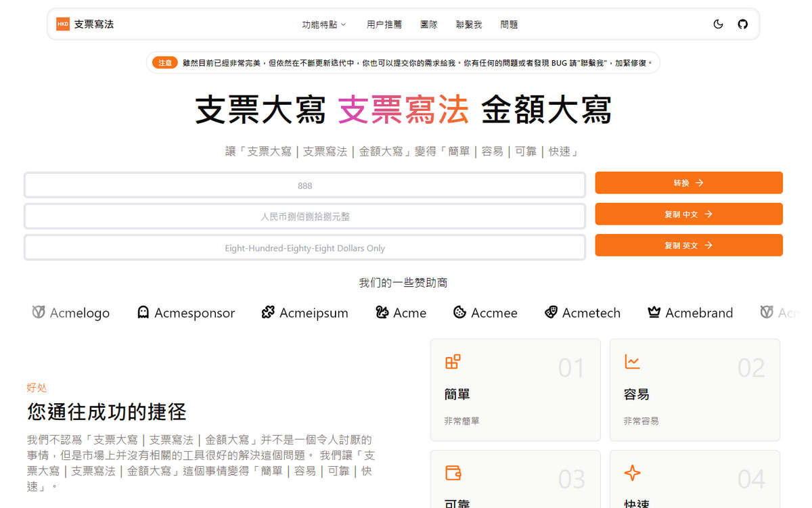Click the 非常容易 description text
This screenshot has height=508, width=812.
(641, 421)
